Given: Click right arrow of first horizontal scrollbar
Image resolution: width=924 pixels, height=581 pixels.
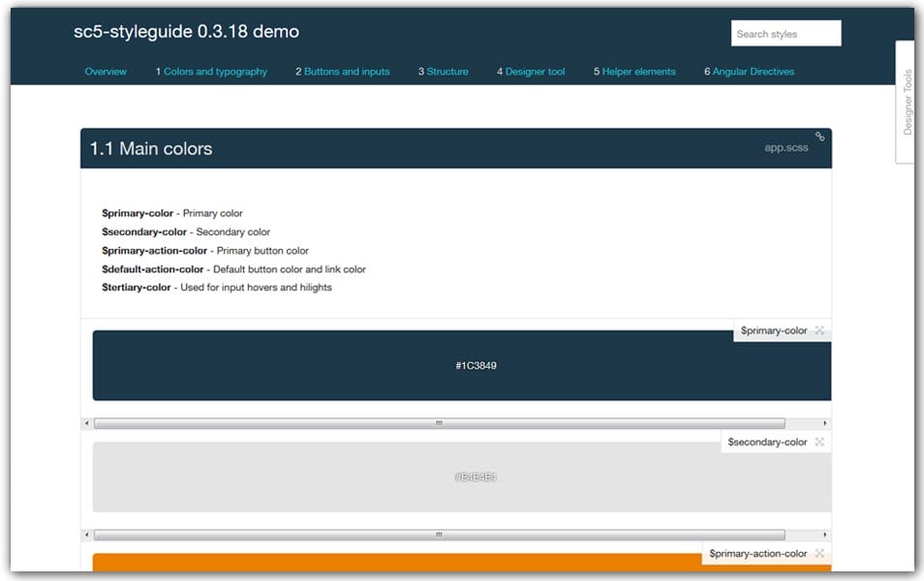Looking at the screenshot, I should [x=825, y=423].
